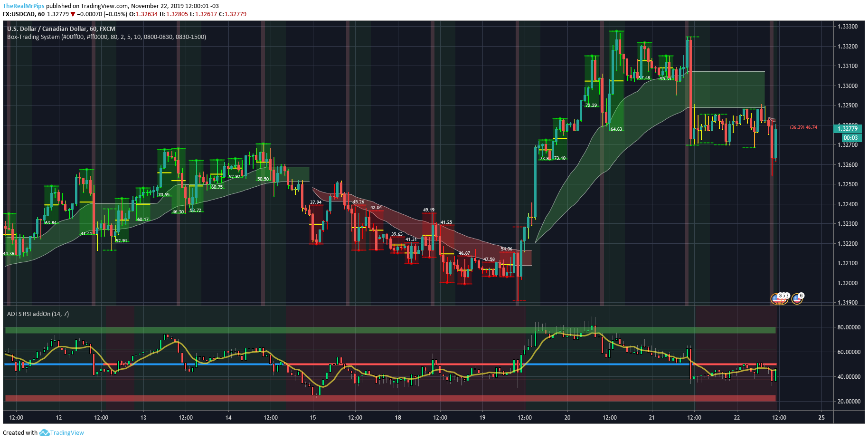Click the 1.33300 price axis label
Screen dimensions: 868x441
[848, 27]
